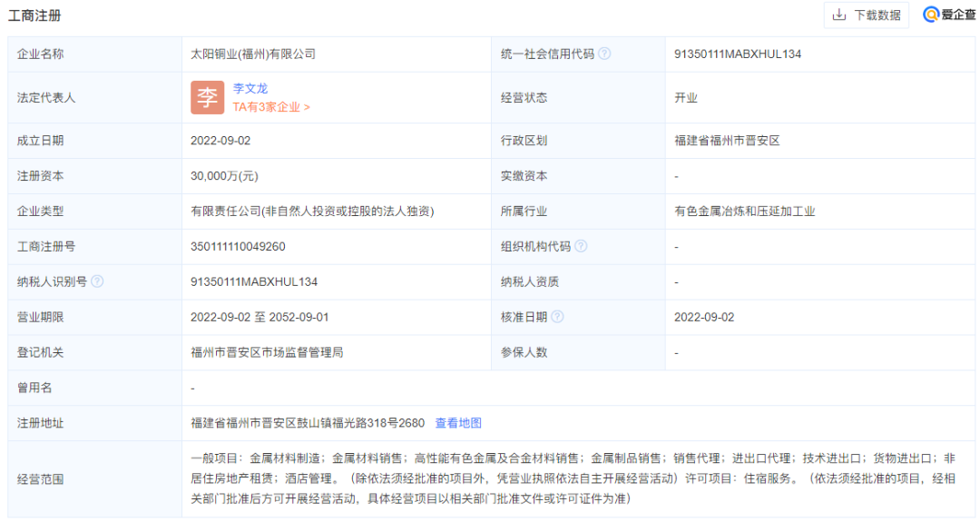Viewport: 980px width, 522px height.
Task: Click industry 有色金属冶炼和压延加工业
Action: coord(744,212)
